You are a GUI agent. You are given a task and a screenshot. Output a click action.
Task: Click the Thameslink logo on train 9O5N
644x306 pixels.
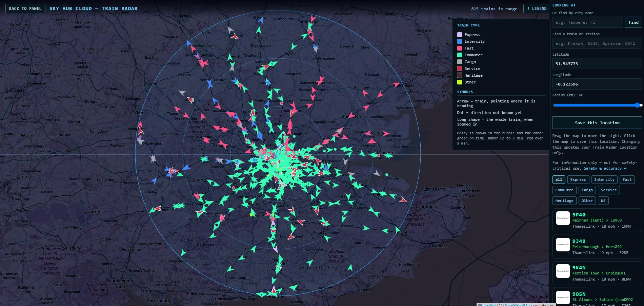click(x=563, y=298)
